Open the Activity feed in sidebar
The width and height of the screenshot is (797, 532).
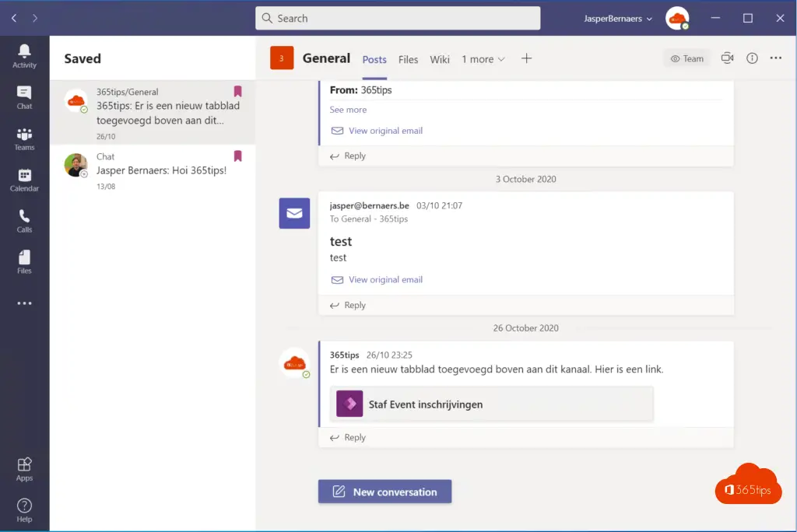point(24,56)
